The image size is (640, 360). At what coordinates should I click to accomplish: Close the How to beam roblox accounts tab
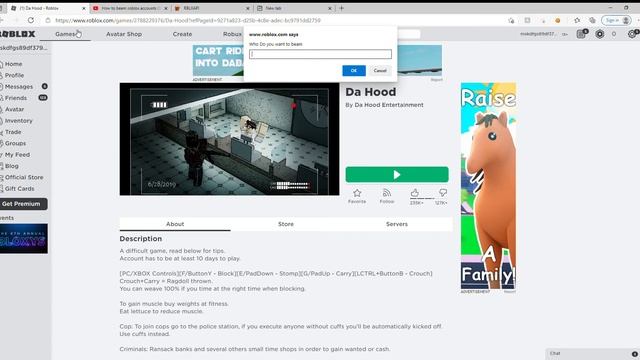(166, 8)
